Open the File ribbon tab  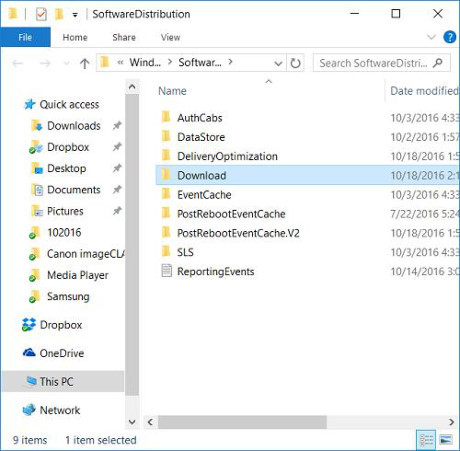coord(25,37)
